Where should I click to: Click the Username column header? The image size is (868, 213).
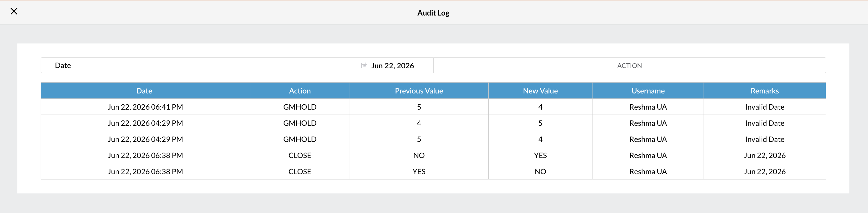click(648, 91)
